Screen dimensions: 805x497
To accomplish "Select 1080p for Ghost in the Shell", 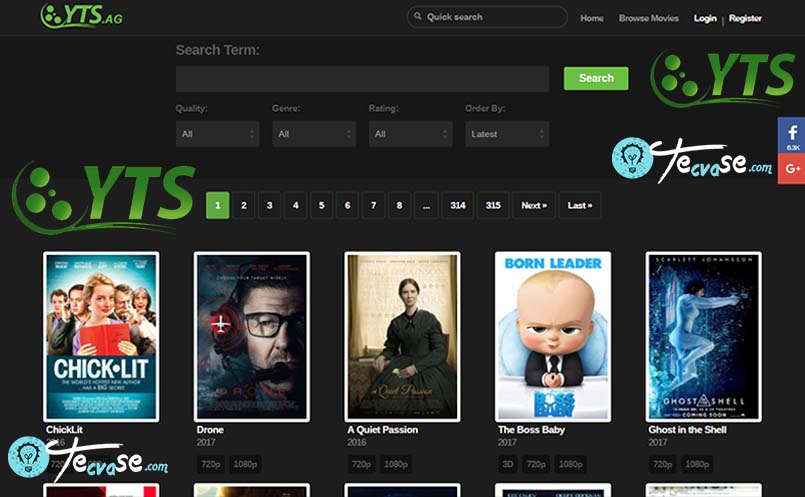I will (x=697, y=464).
